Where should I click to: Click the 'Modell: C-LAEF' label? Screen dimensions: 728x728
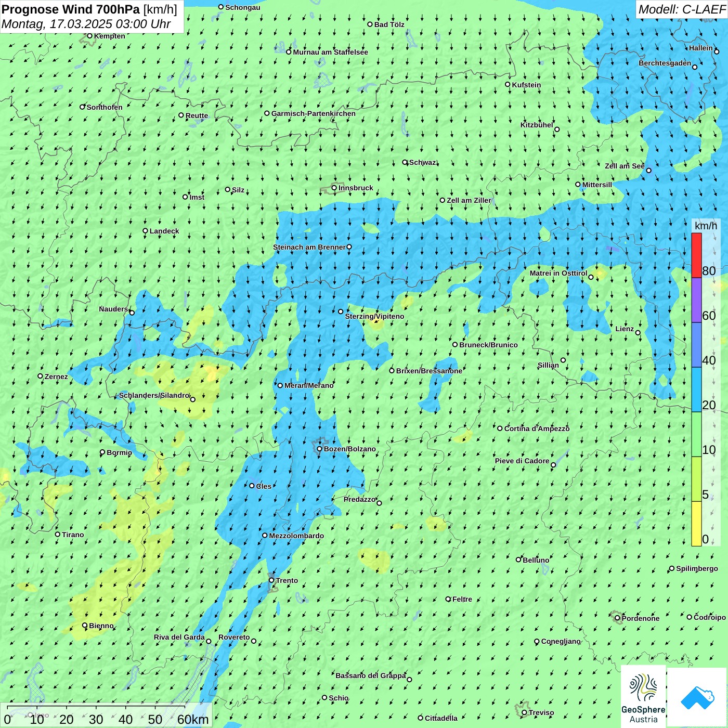(x=682, y=9)
